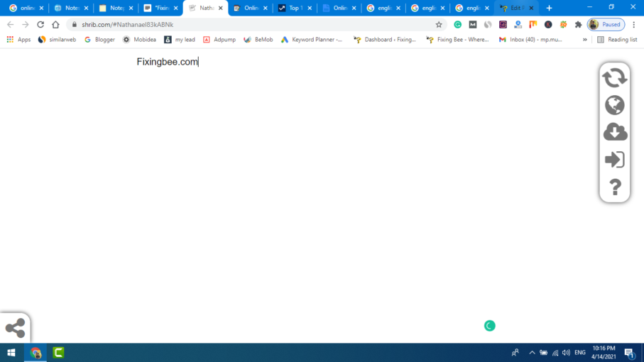The width and height of the screenshot is (644, 362).
Task: Go back to previous page
Action: 10,25
